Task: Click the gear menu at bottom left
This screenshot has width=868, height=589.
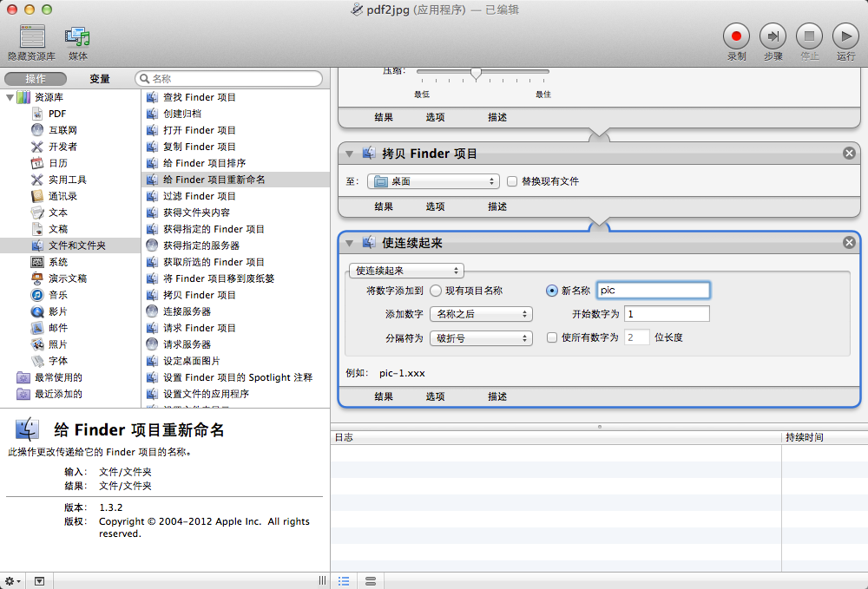Action: click(12, 580)
